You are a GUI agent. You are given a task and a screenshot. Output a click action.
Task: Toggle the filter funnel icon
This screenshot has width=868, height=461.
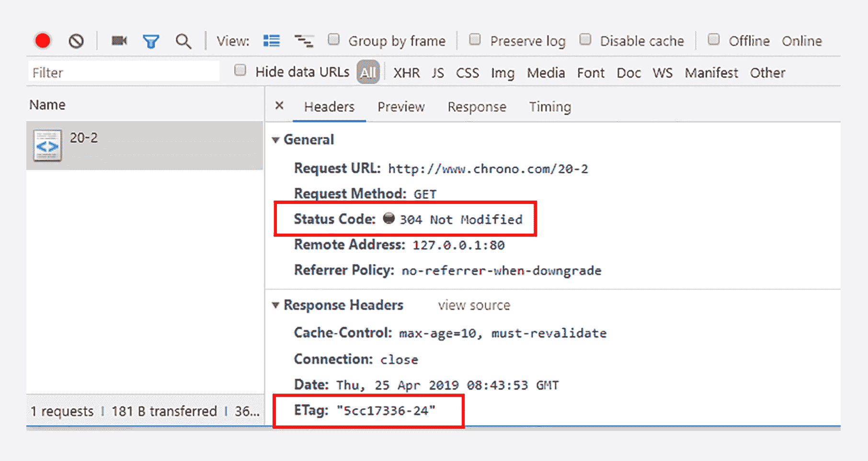[x=151, y=42]
